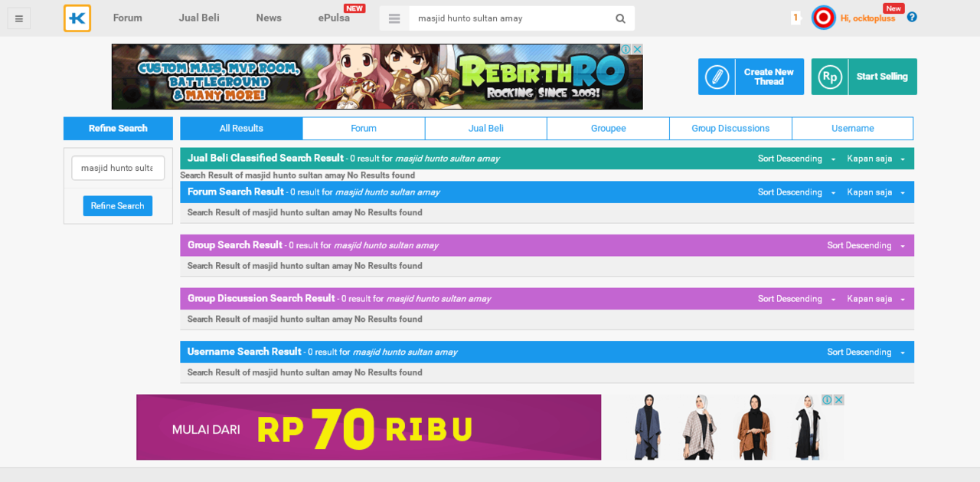Viewport: 980px width, 482px height.
Task: Open ad info on RebirthRO banner
Action: [626, 49]
